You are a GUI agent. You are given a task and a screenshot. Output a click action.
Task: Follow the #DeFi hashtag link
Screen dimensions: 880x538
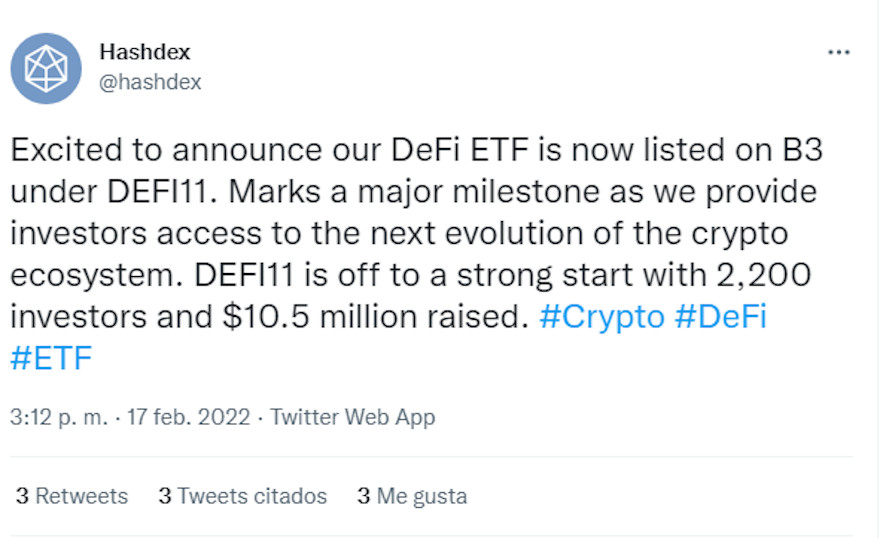(721, 317)
